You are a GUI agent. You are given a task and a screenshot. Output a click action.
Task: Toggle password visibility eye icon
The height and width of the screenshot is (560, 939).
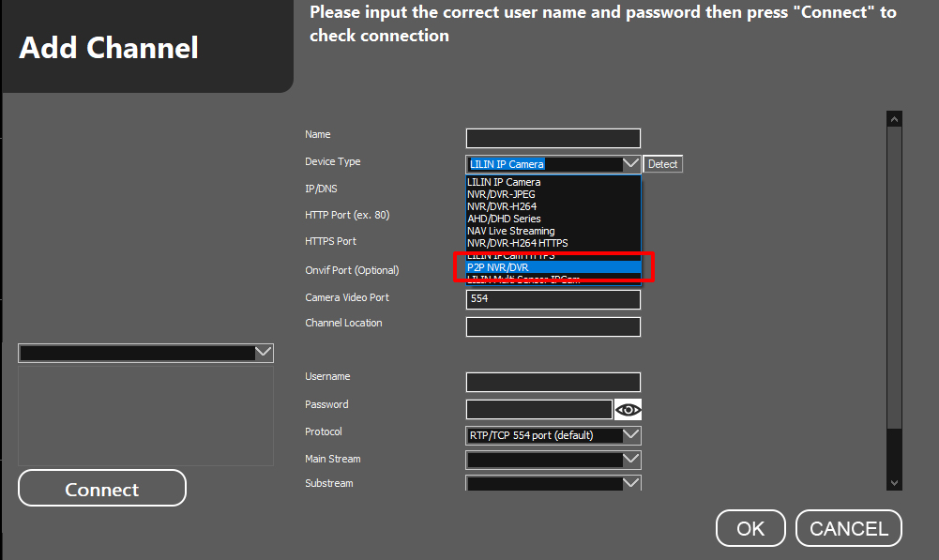[628, 410]
